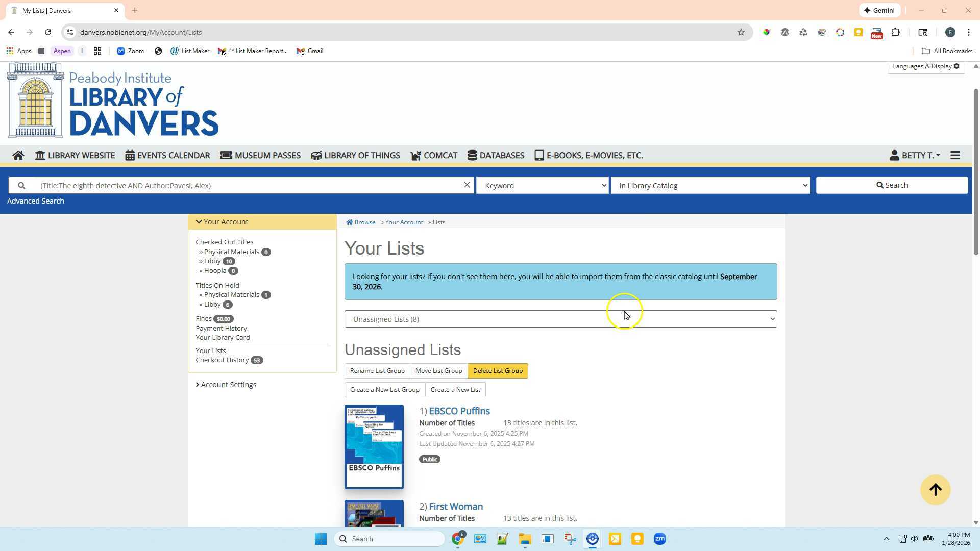This screenshot has width=980, height=551.
Task: Open Chrome extensions puzzle icon
Action: [895, 32]
